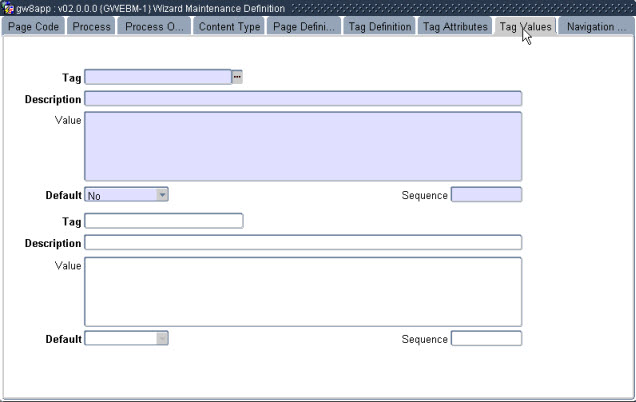Image resolution: width=636 pixels, height=402 pixels.
Task: Select the Tag Values tab
Action: (x=525, y=27)
